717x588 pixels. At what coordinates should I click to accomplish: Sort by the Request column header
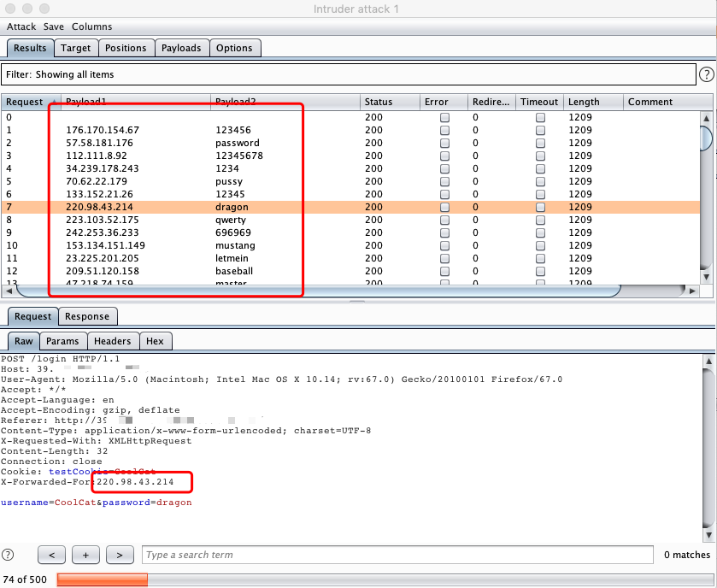pos(31,102)
